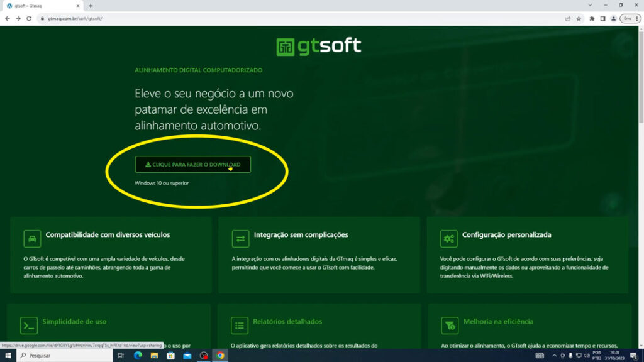Click the list icon beside Relatórios detalhados

[x=240, y=326]
